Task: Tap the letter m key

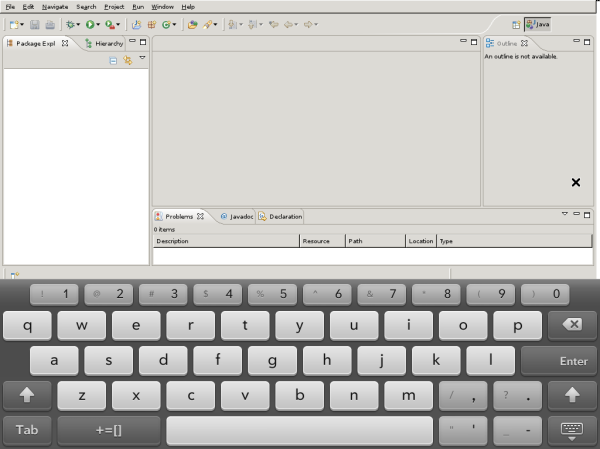Action: [x=408, y=395]
